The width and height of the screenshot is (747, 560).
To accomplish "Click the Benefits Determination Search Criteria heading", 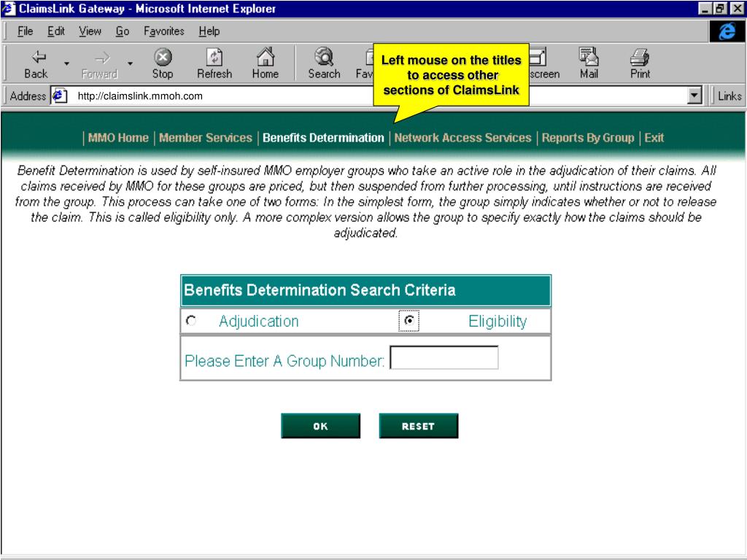I will click(x=320, y=290).
